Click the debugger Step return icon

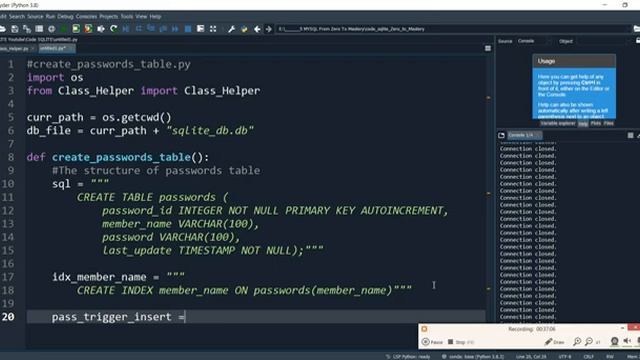(x=163, y=29)
